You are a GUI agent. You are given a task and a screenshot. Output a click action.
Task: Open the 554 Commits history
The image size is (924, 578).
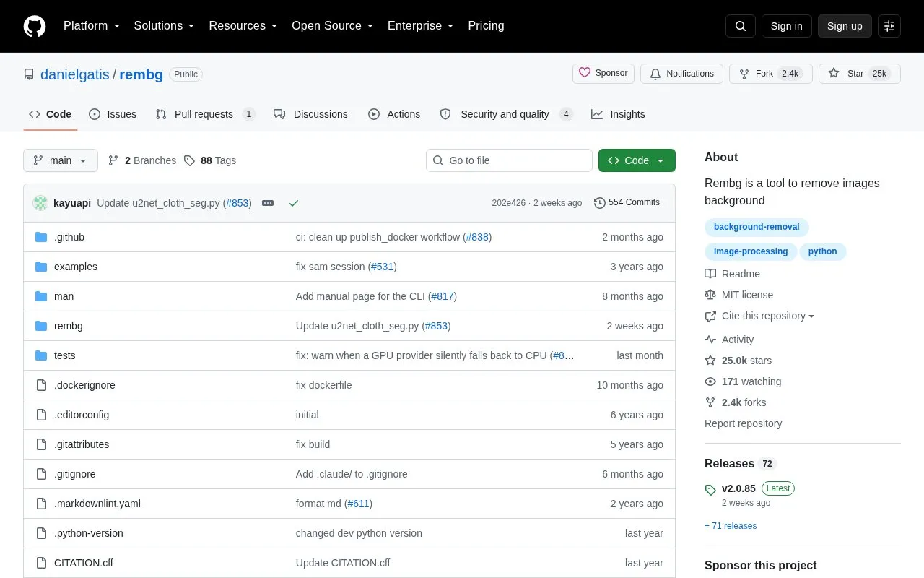coord(627,203)
